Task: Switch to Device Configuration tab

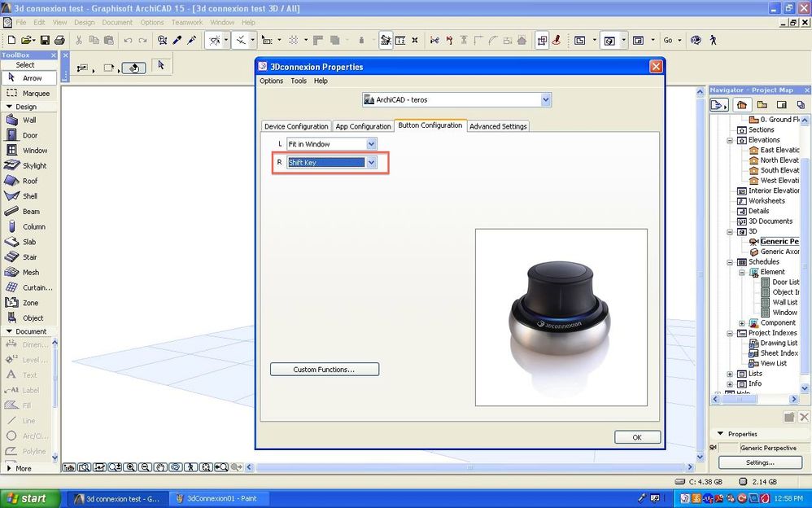Action: 296,126
